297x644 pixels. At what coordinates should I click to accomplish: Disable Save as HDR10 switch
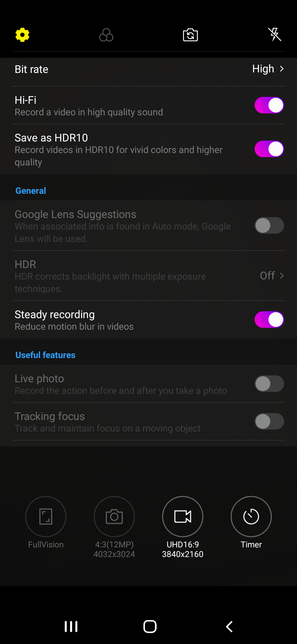pyautogui.click(x=269, y=149)
